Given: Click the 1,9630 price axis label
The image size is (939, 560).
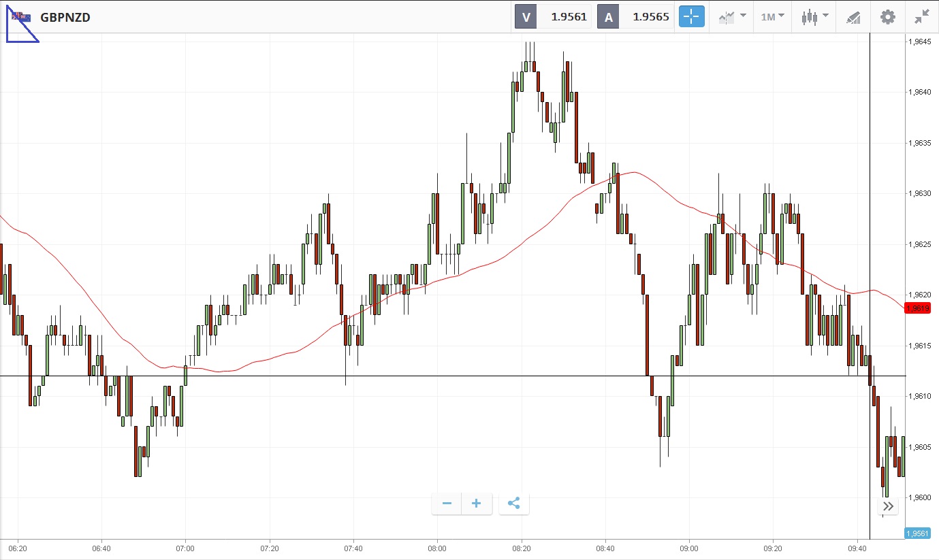Looking at the screenshot, I should (919, 193).
